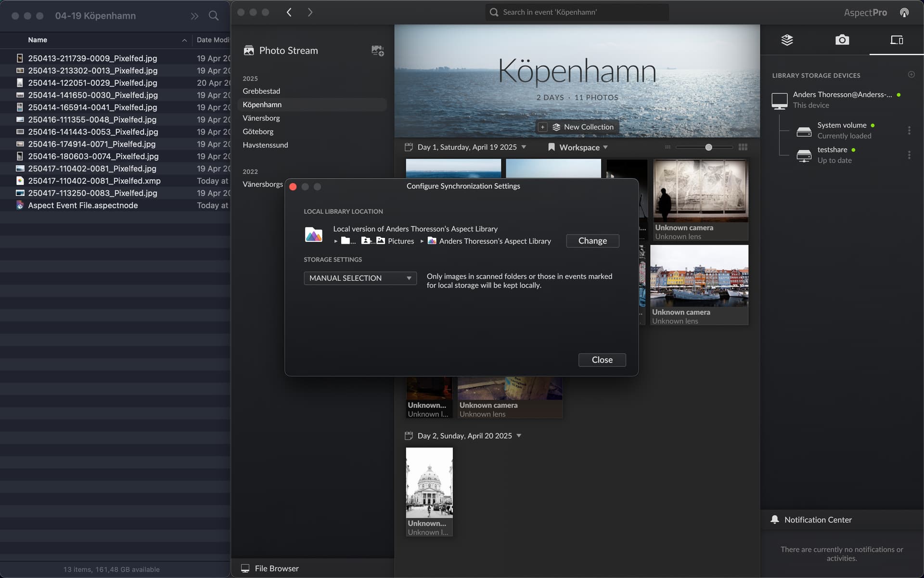
Task: Expand Finder toolbar overflow chevrons
Action: pyautogui.click(x=194, y=16)
